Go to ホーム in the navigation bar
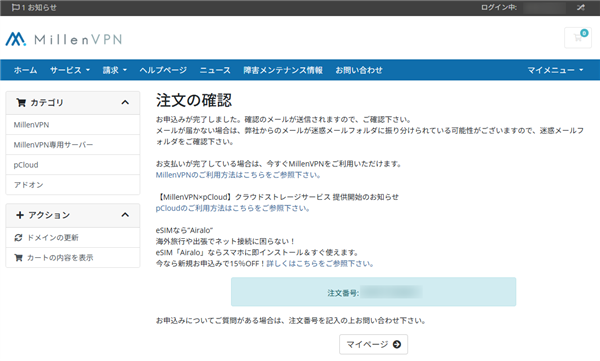This screenshot has height=361, width=600. 25,70
